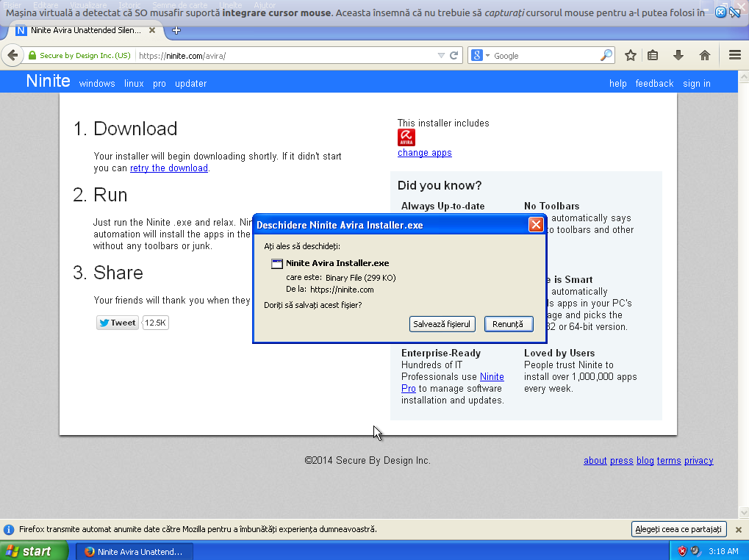The height and width of the screenshot is (560, 749).
Task: Click the 12.5K tweet count bubble
Action: pyautogui.click(x=155, y=323)
